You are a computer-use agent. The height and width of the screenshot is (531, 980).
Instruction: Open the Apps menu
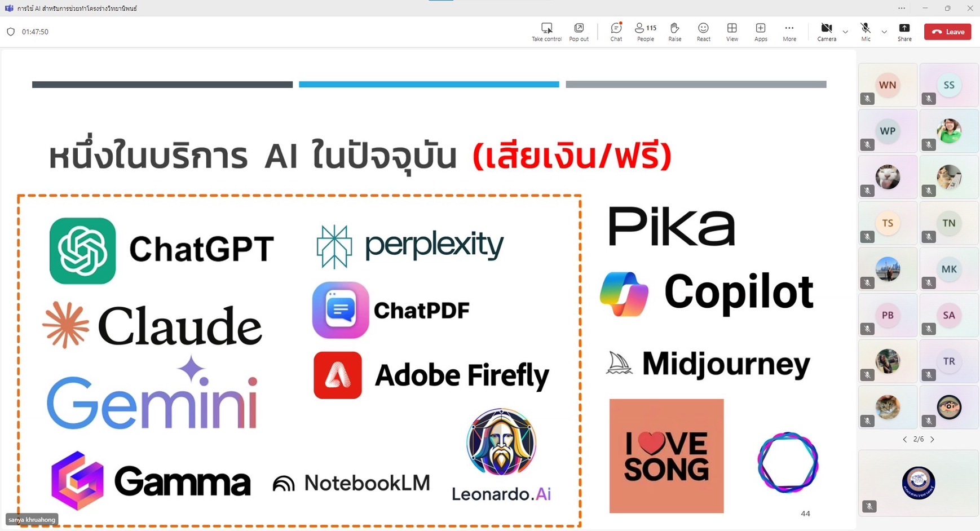pos(761,32)
